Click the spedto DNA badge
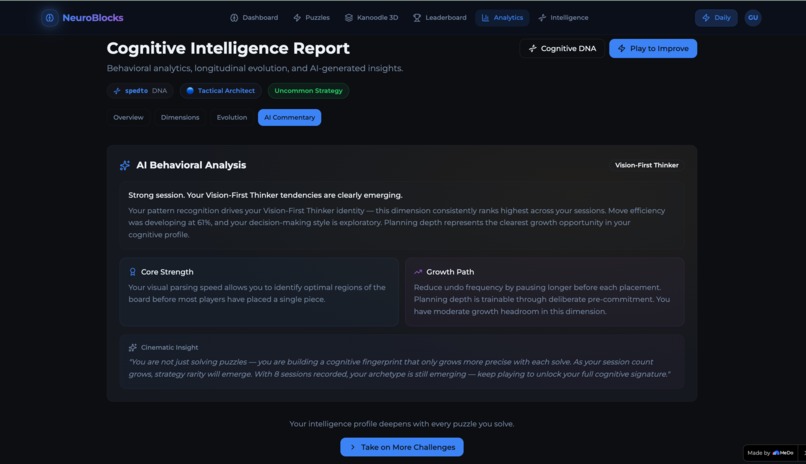The width and height of the screenshot is (806, 464). (x=140, y=90)
